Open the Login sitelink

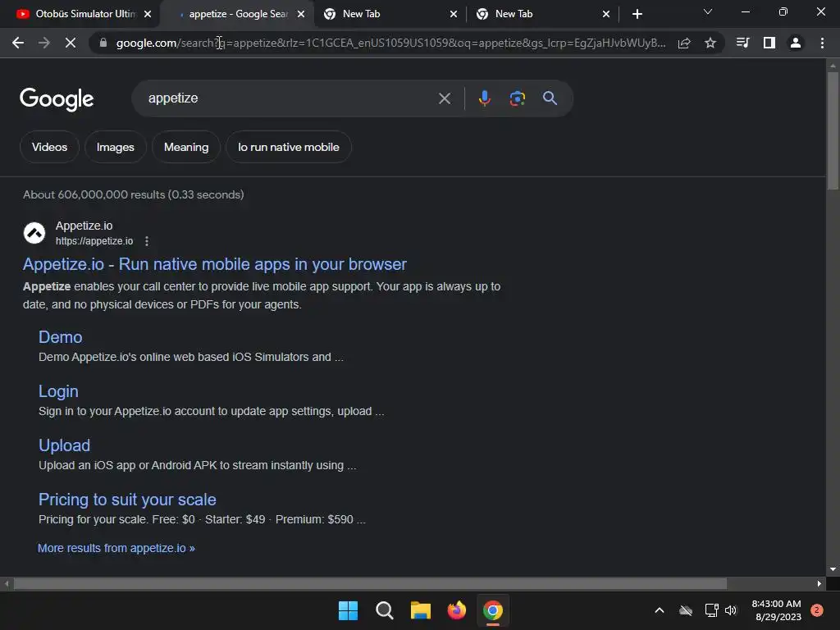[58, 391]
